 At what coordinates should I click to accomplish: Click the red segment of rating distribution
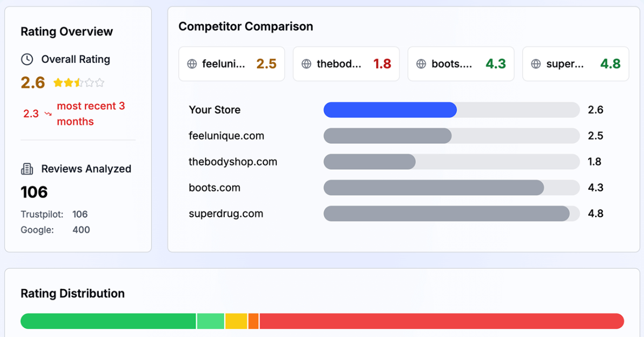tap(441, 321)
